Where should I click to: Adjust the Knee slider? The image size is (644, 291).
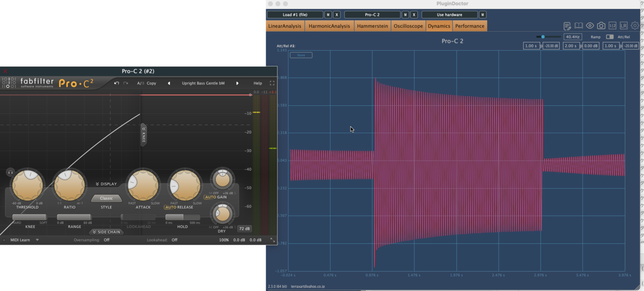[x=30, y=217]
